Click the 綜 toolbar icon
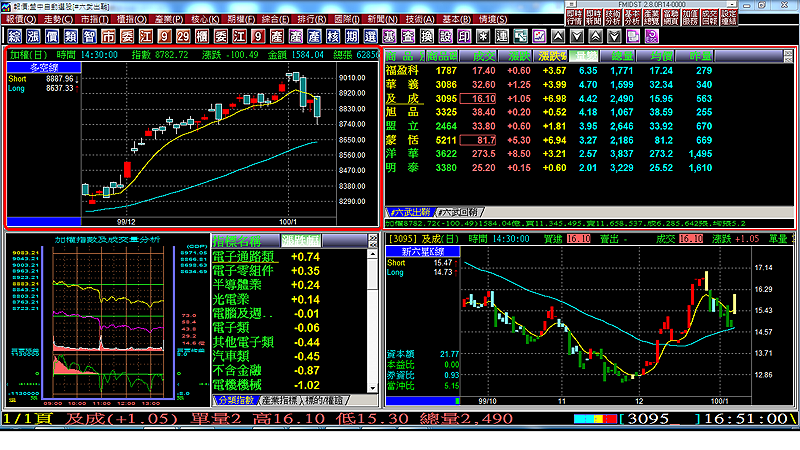Image resolution: width=800 pixels, height=450 pixels. click(14, 36)
